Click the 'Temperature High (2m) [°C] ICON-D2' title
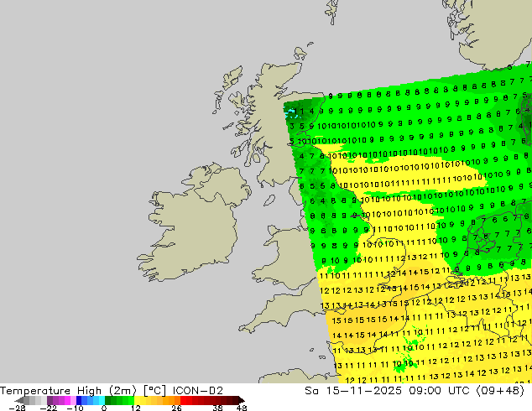 pyautogui.click(x=112, y=391)
